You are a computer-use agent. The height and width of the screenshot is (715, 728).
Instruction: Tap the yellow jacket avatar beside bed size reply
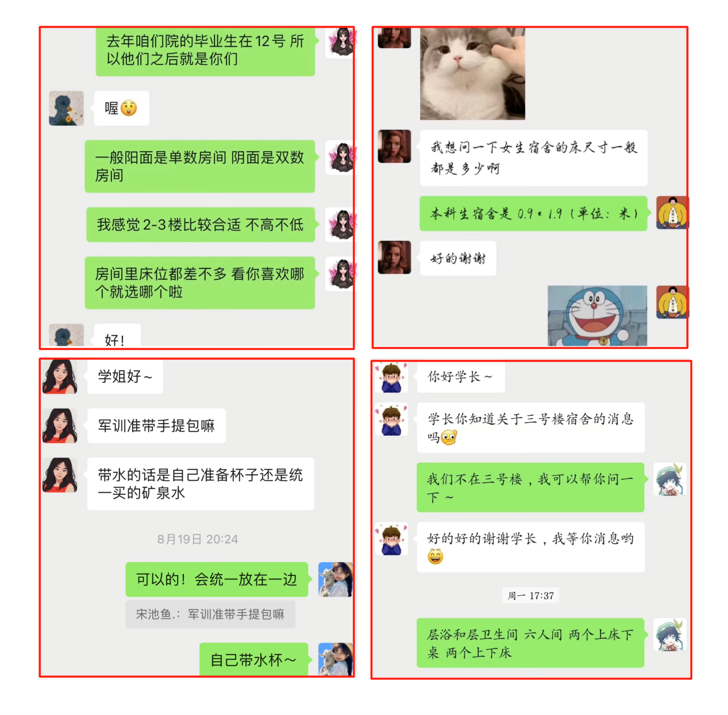click(x=672, y=213)
